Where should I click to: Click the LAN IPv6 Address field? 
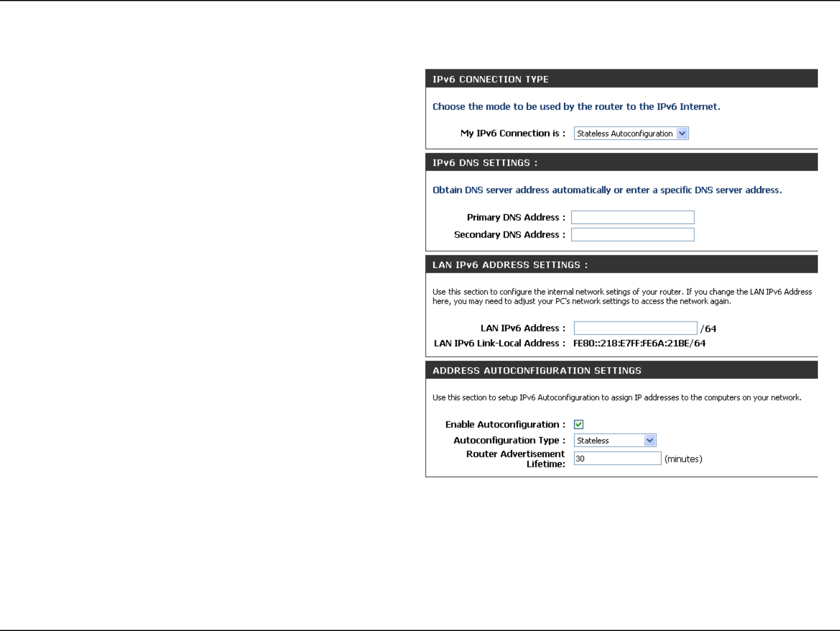[x=636, y=328]
